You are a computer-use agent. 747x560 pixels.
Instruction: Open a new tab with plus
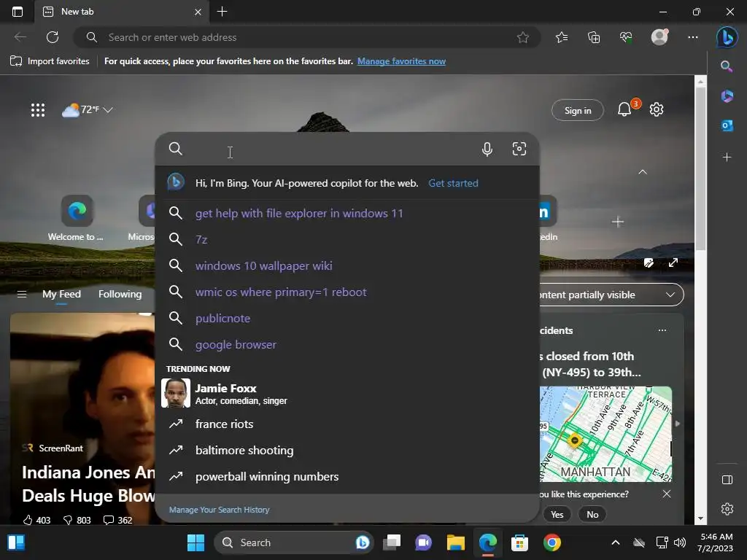[x=222, y=12]
